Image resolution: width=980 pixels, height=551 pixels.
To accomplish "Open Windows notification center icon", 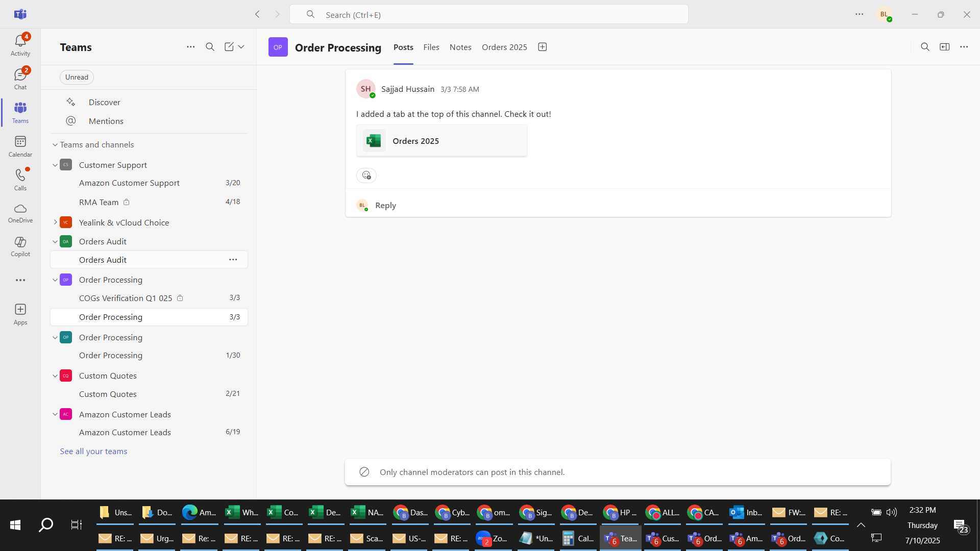I will tap(961, 526).
